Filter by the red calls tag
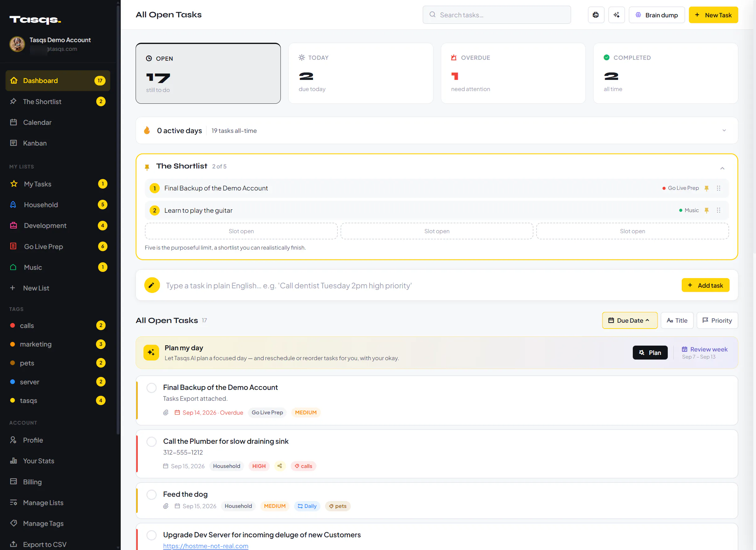This screenshot has height=550, width=756. pos(58,325)
